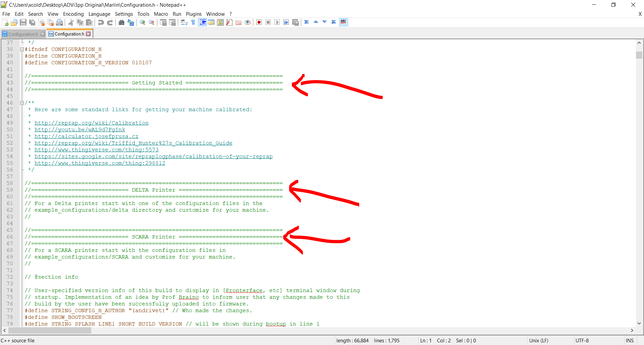Viewport: 644px width, 345px height.
Task: Click the Zoom Out magnifier icon
Action: pyautogui.click(x=152, y=22)
